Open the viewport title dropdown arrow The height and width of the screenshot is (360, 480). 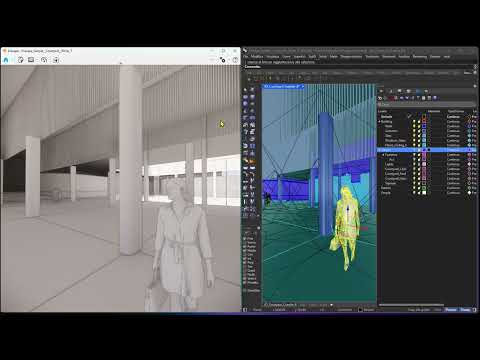click(x=303, y=86)
